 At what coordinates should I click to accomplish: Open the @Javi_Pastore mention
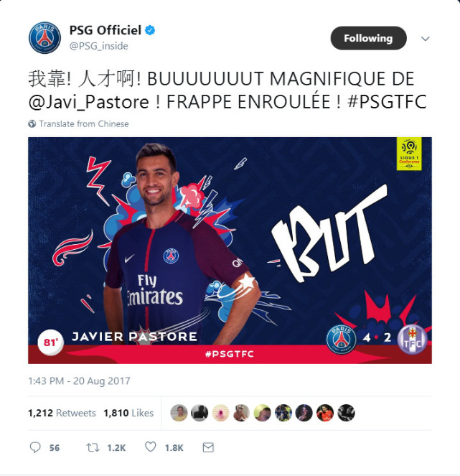(x=88, y=102)
